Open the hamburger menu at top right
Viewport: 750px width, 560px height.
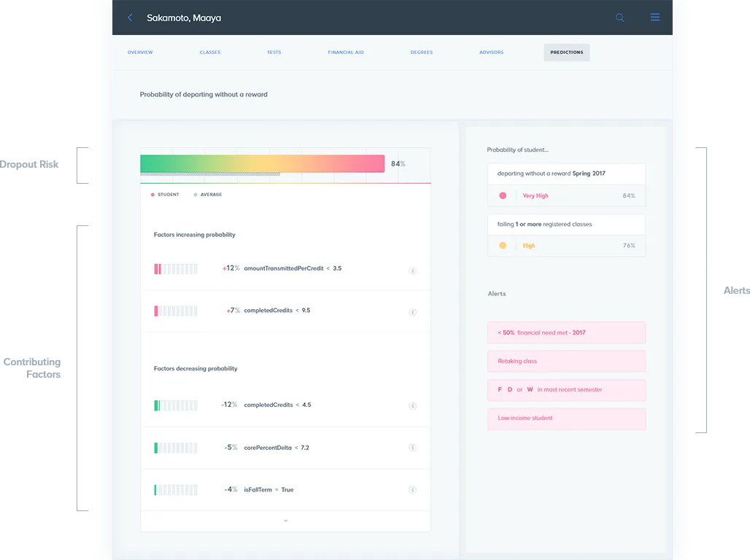(654, 17)
